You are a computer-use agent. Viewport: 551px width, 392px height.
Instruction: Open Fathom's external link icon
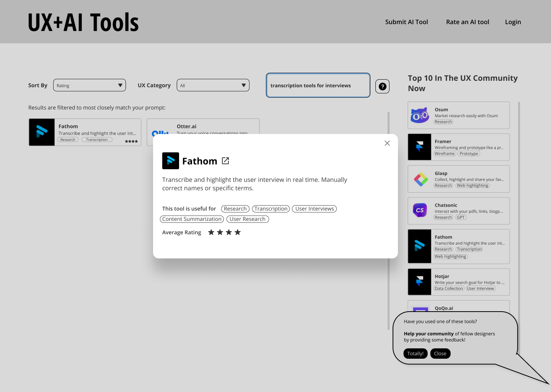[225, 161]
